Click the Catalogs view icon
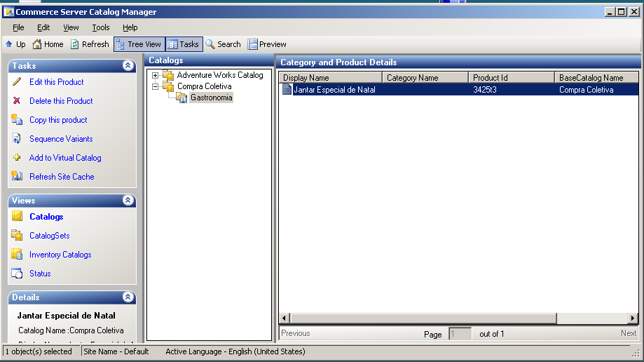644x362 pixels. [18, 216]
